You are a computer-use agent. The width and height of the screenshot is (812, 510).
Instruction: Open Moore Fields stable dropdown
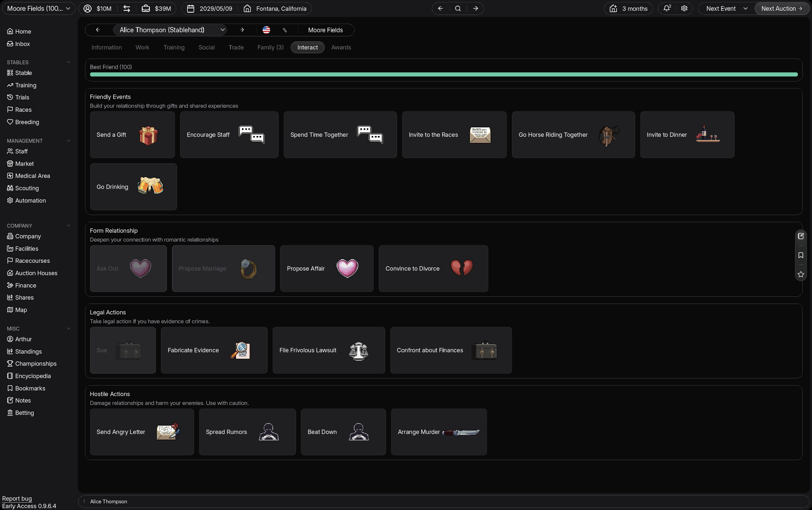pyautogui.click(x=39, y=8)
